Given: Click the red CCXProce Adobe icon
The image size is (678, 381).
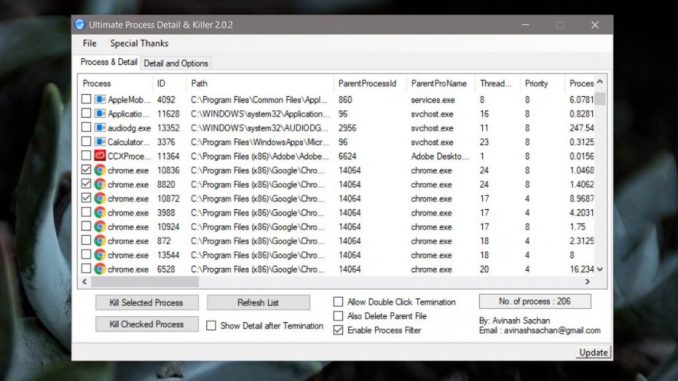Looking at the screenshot, I should click(x=100, y=156).
